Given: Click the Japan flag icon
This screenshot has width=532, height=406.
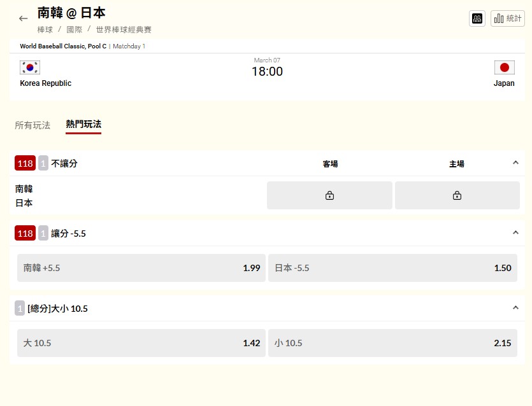Looking at the screenshot, I should 505,66.
